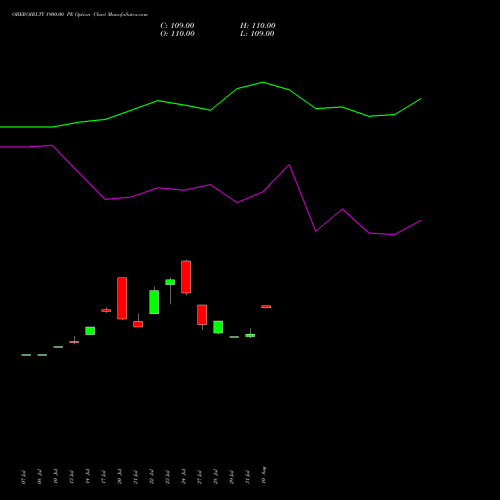Select the largest green candlestick body
The image size is (500, 500).
point(154,302)
